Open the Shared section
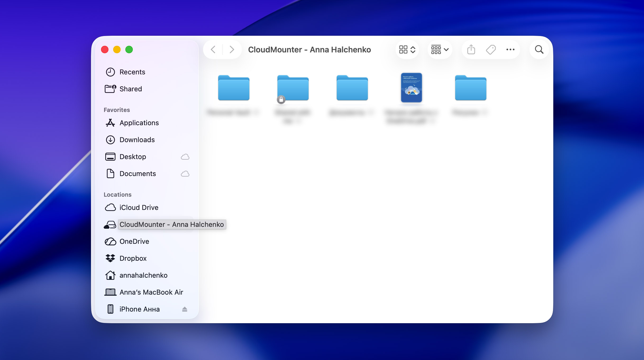 (130, 89)
